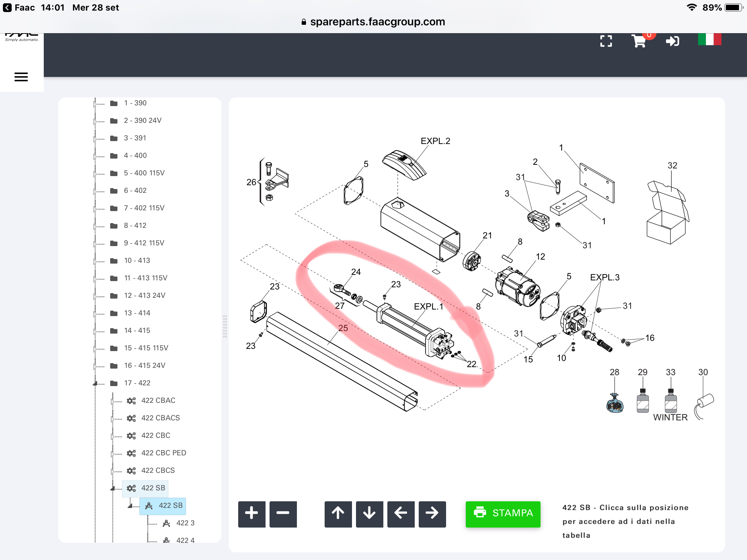
Task: Pan diagram right with arrow
Action: click(432, 514)
